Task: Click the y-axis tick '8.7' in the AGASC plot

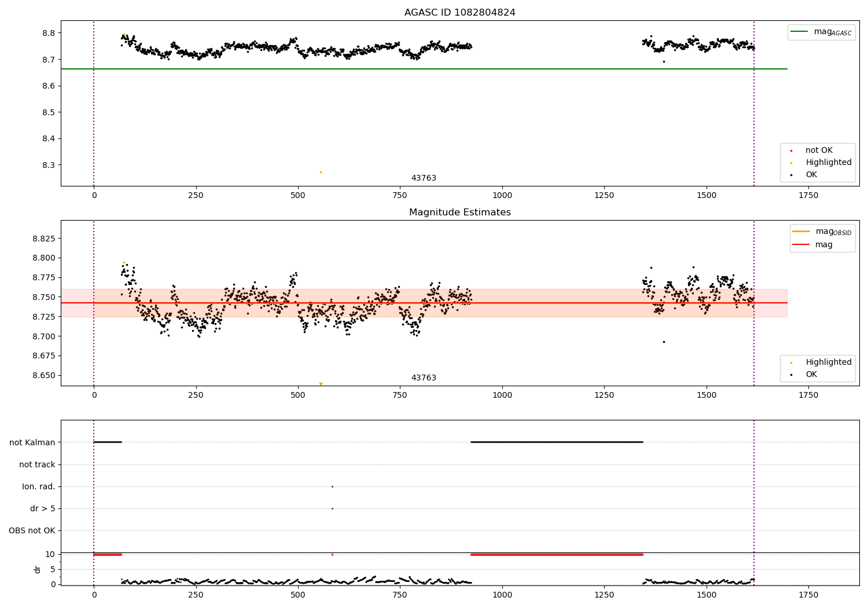Action: 49,60
